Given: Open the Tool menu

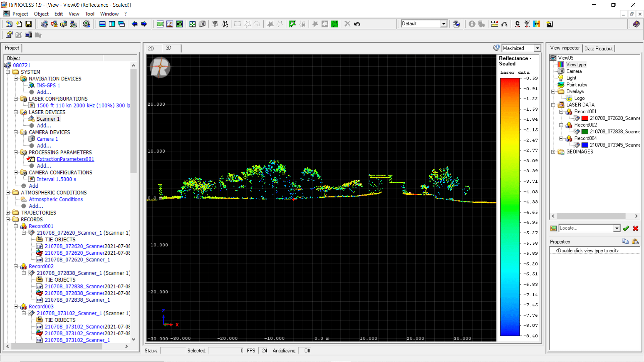Looking at the screenshot, I should tap(90, 14).
